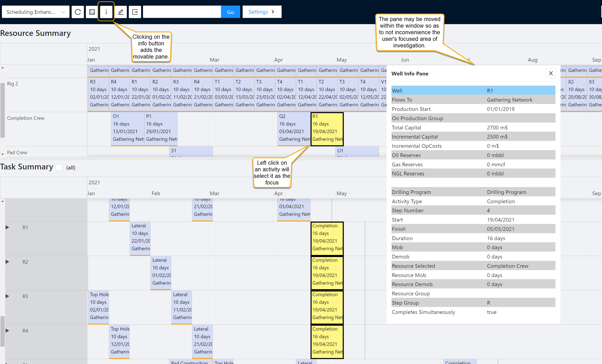
Task: Click the calculator icon button
Action: pyautogui.click(x=92, y=12)
